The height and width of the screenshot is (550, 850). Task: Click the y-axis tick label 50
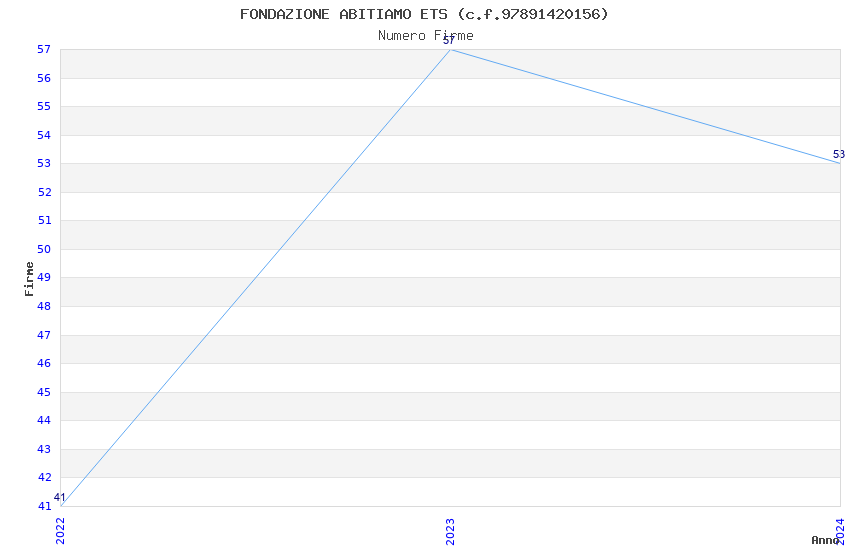(44, 249)
